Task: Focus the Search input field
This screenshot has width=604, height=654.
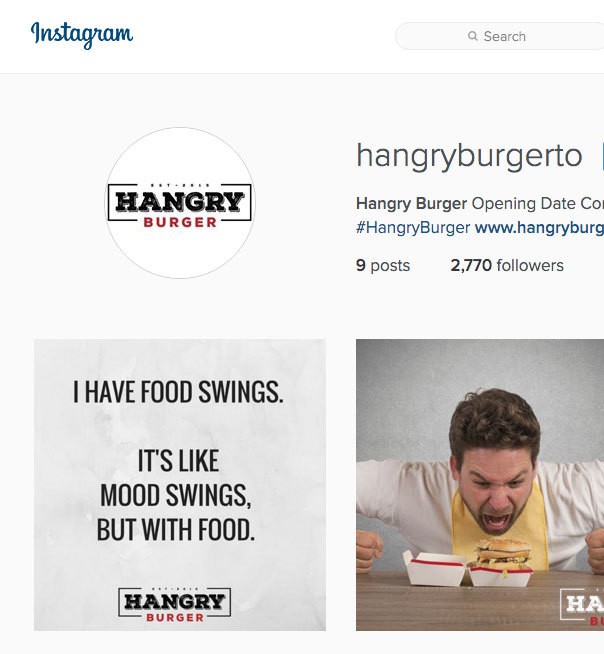Action: 499,36
